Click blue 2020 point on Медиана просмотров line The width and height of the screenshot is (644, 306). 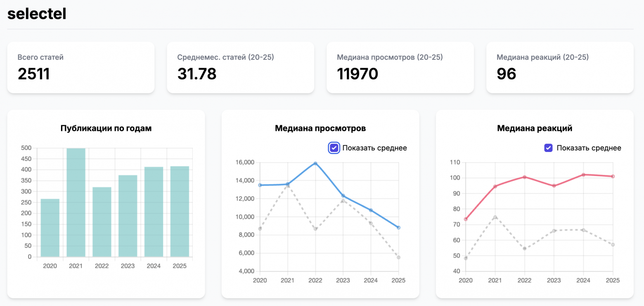(x=260, y=185)
